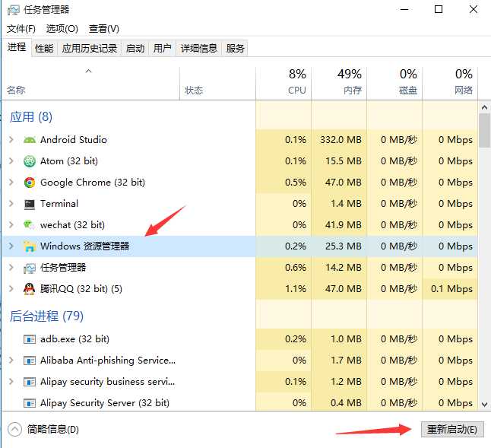Switch to the 性能 tab
Image resolution: width=491 pixels, height=448 pixels.
click(x=44, y=48)
